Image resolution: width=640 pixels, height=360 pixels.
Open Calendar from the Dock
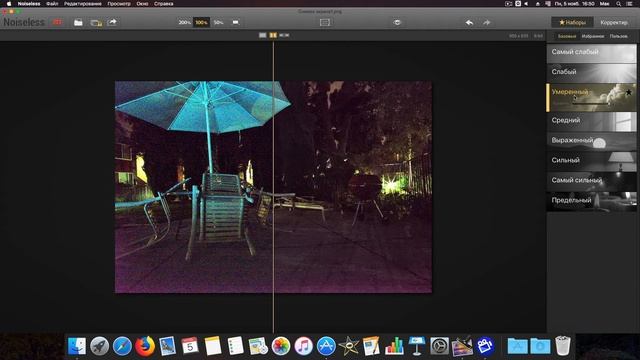190,346
